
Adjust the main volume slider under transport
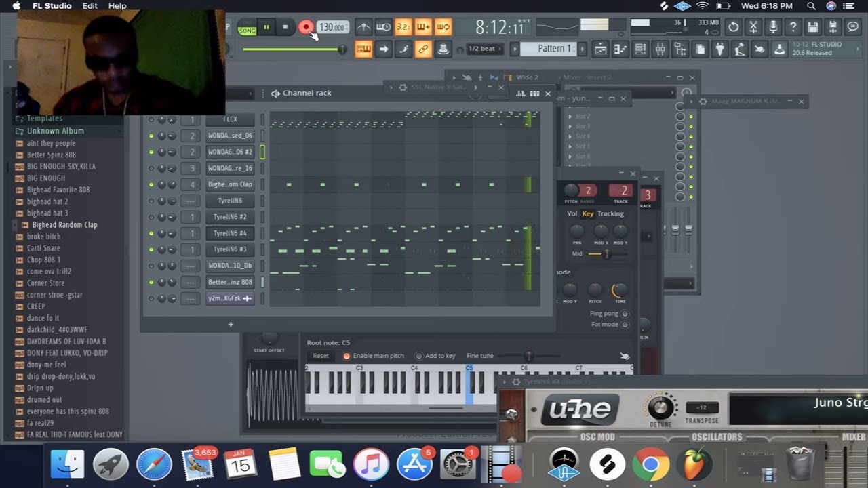click(294, 49)
